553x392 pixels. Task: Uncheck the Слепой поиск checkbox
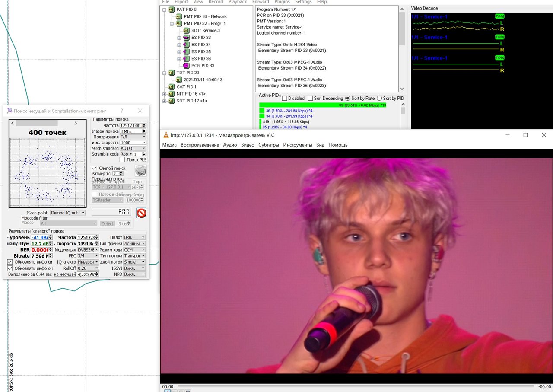95,168
